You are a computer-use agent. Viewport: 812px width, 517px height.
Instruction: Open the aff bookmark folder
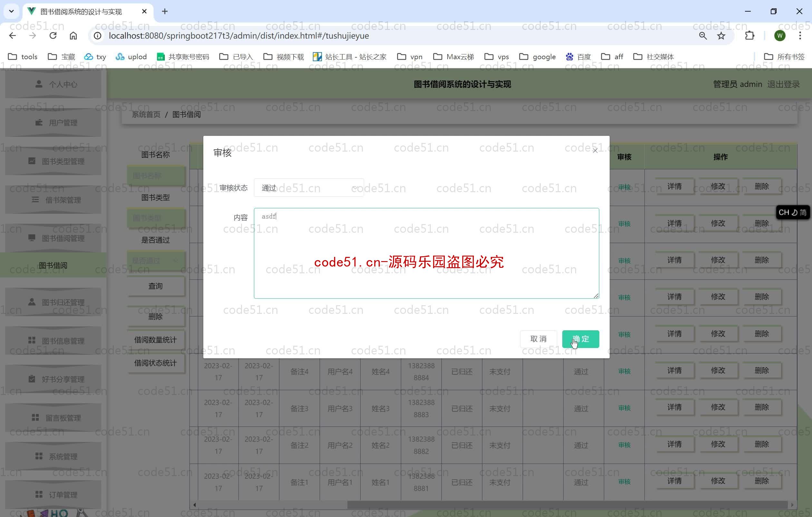click(x=612, y=57)
